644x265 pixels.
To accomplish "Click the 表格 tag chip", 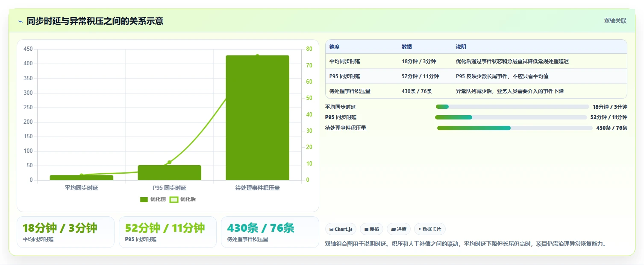I will [x=372, y=229].
